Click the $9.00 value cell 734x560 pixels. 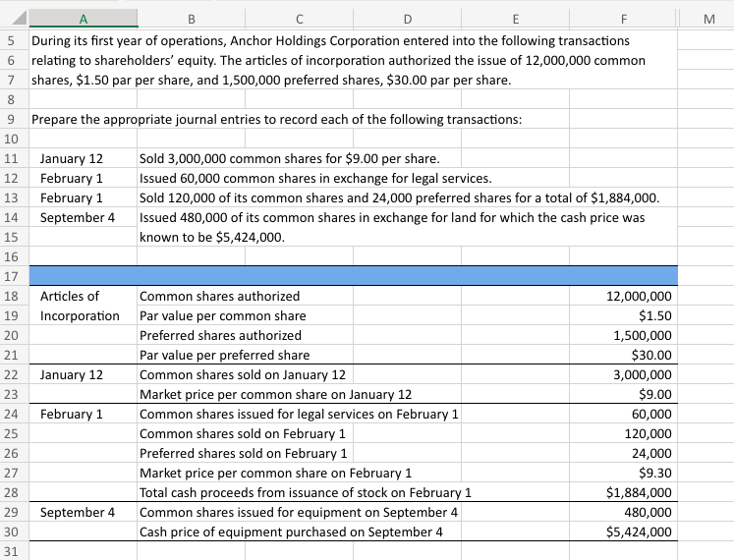624,394
